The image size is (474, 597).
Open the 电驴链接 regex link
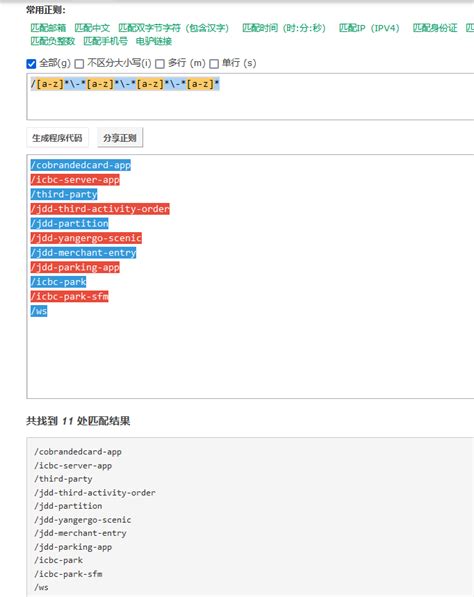click(154, 41)
